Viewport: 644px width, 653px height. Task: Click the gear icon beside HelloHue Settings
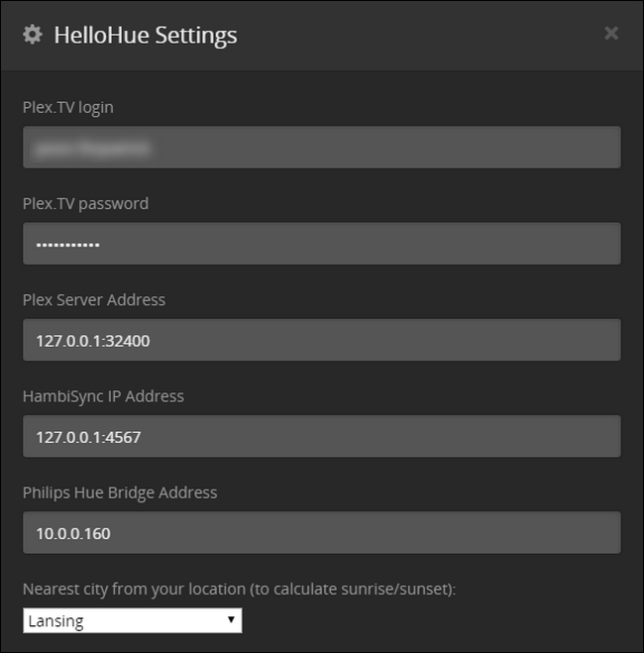coord(33,35)
